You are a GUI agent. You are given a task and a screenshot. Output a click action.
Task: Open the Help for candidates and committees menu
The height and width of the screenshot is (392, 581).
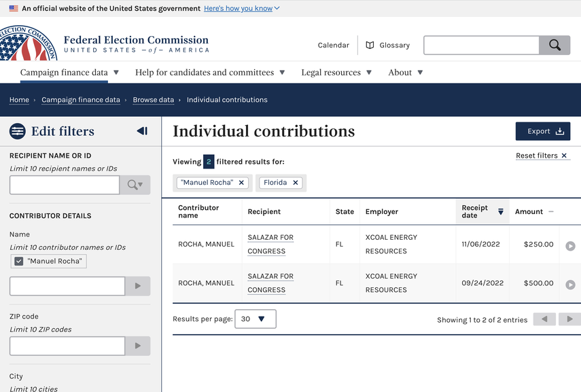[207, 72]
